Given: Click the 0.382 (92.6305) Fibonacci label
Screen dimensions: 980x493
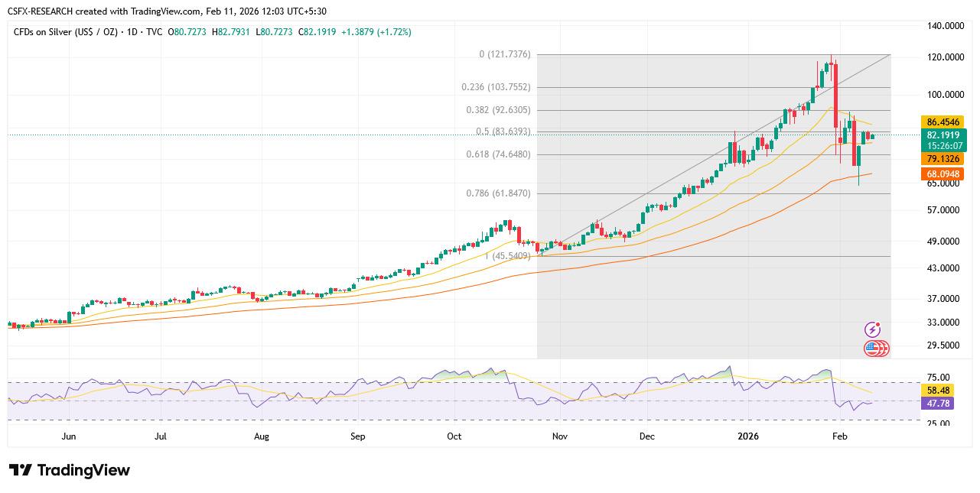Looking at the screenshot, I should pyautogui.click(x=498, y=110).
